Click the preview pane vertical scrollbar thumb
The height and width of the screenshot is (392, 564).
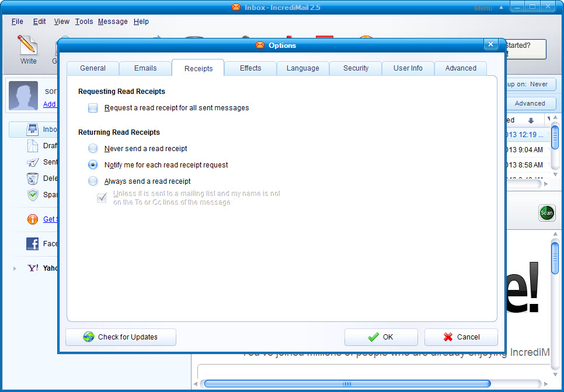(x=555, y=258)
